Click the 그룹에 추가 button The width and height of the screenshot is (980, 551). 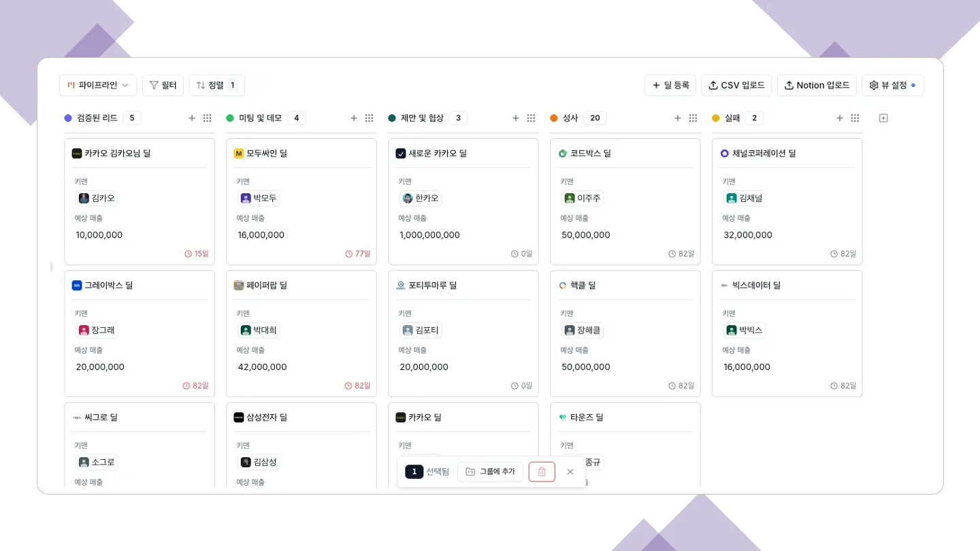click(x=490, y=471)
